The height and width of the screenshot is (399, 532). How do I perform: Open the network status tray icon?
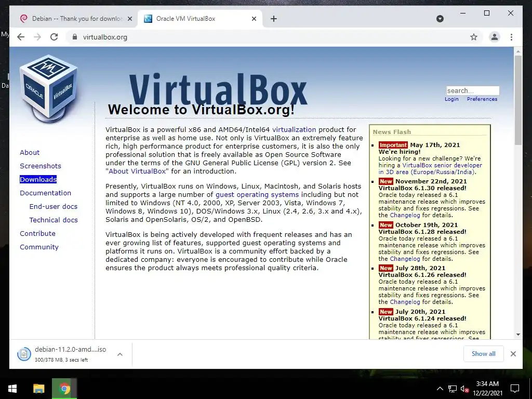tap(452, 389)
